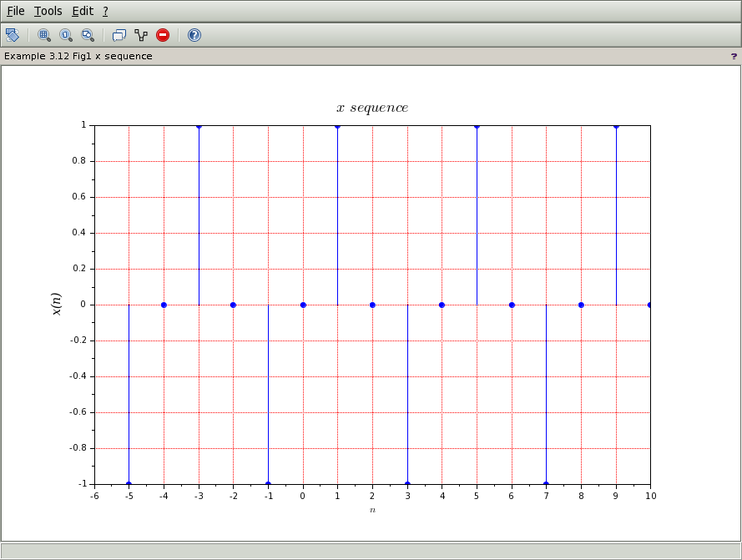742x560 pixels.
Task: Click the x-axis tick label -6
Action: point(94,496)
